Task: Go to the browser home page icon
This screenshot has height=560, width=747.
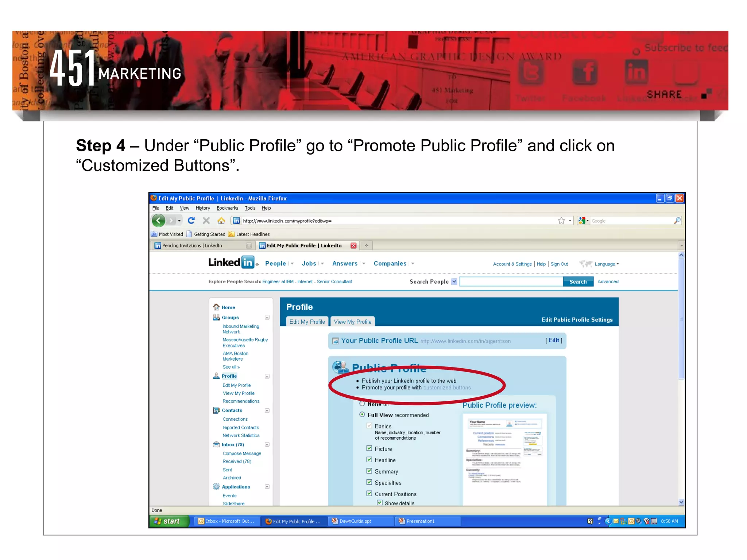Action: click(x=221, y=220)
